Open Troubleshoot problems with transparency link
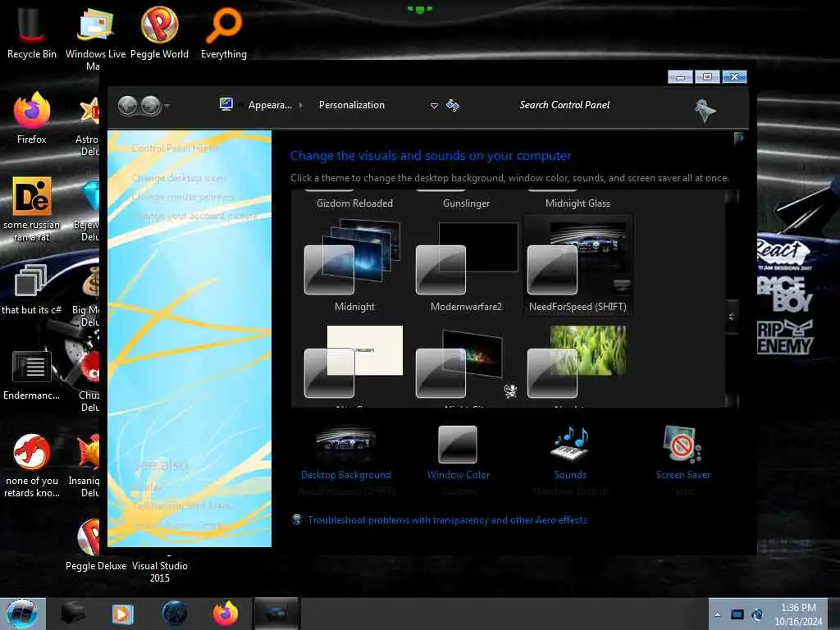Image resolution: width=840 pixels, height=630 pixels. [x=447, y=520]
